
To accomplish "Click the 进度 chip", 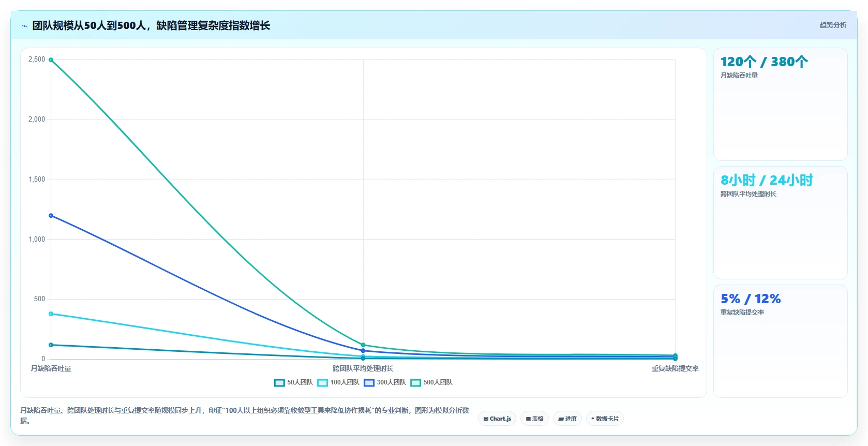I will [x=567, y=419].
